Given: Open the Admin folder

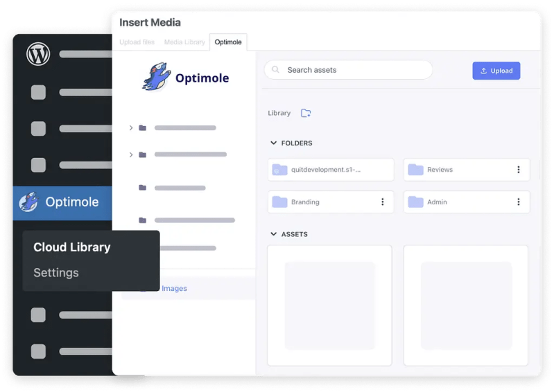Looking at the screenshot, I should click(467, 202).
